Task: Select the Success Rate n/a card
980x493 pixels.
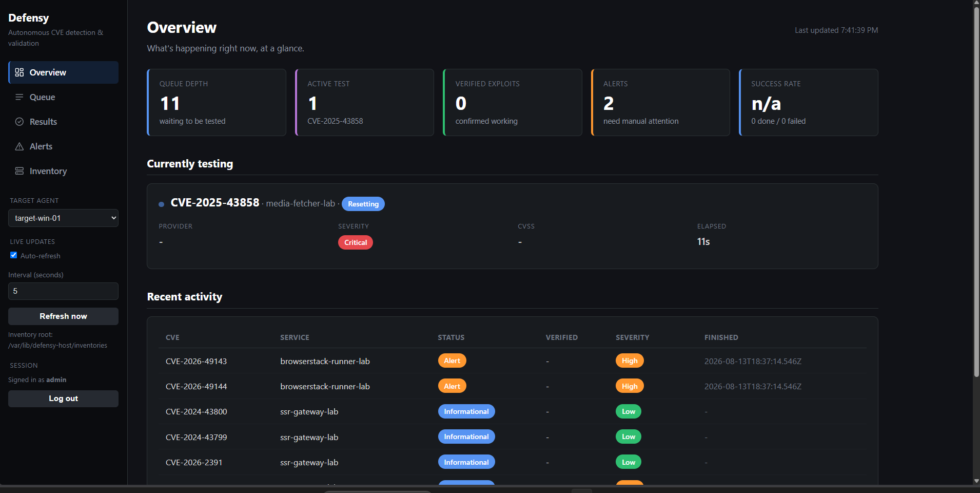Action: [x=809, y=103]
